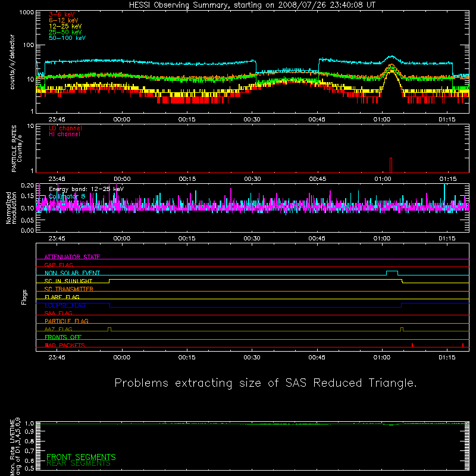The image size is (476, 476).
Task: Select the '12-25 keV' yellow legend entry
Action: 65,26
